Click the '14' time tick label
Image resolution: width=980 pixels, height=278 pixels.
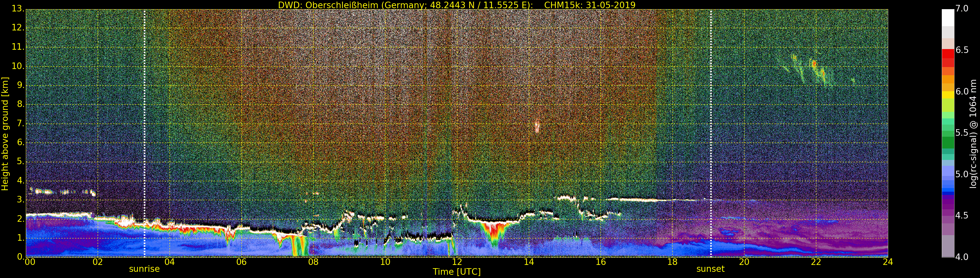[529, 262]
